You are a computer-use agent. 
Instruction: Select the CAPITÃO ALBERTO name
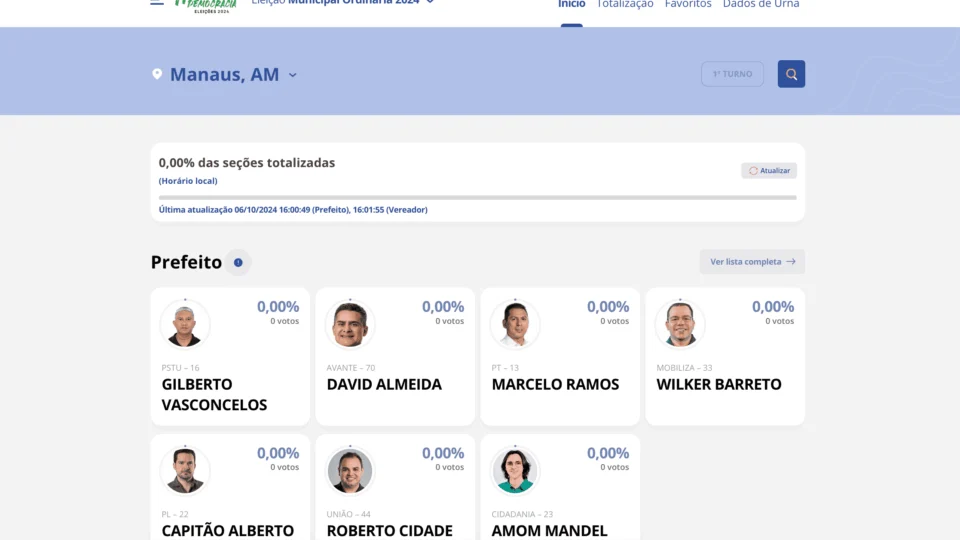228,530
